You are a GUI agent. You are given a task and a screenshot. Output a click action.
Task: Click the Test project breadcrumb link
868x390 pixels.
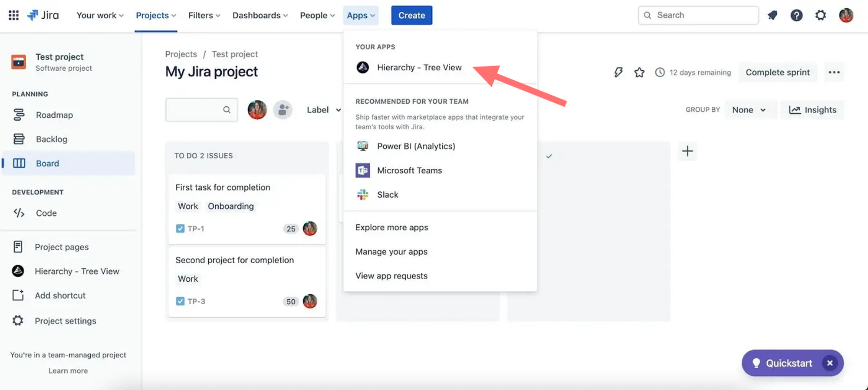(x=235, y=54)
